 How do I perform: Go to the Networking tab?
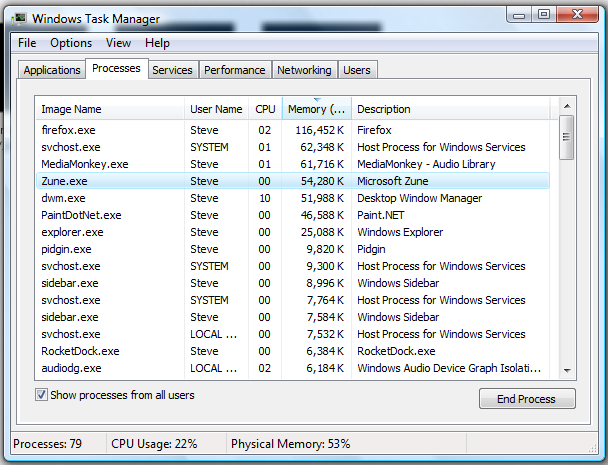(304, 70)
